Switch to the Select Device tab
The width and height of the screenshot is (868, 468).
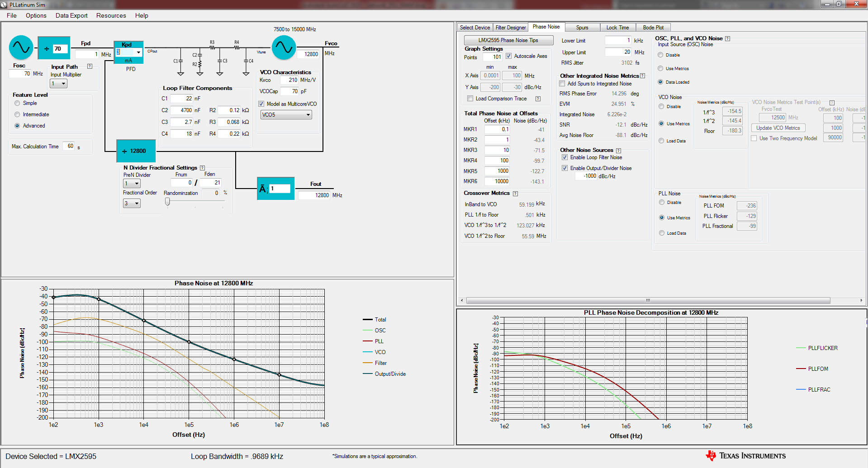(475, 28)
